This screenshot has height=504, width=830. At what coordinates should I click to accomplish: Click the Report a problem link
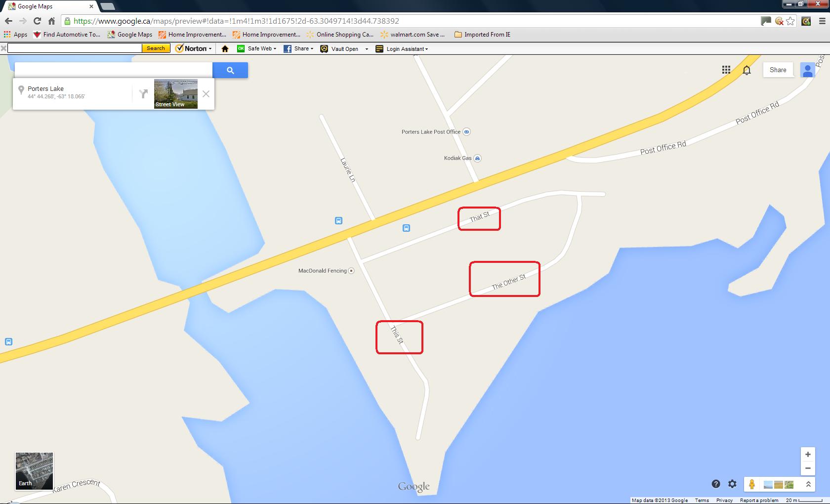pos(759,500)
